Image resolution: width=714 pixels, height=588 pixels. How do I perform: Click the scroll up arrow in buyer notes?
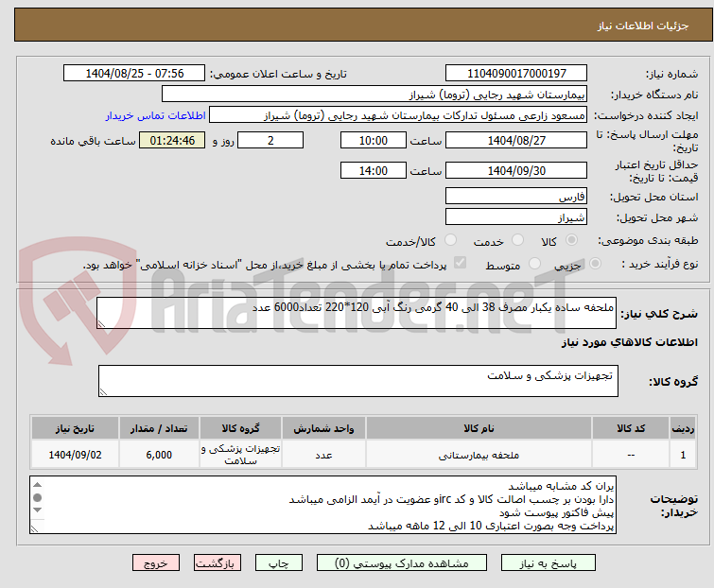[38, 485]
